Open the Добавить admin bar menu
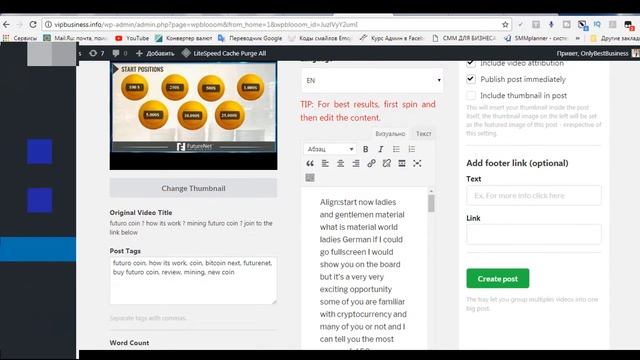Screen dimensions: 640x360 pos(155,53)
